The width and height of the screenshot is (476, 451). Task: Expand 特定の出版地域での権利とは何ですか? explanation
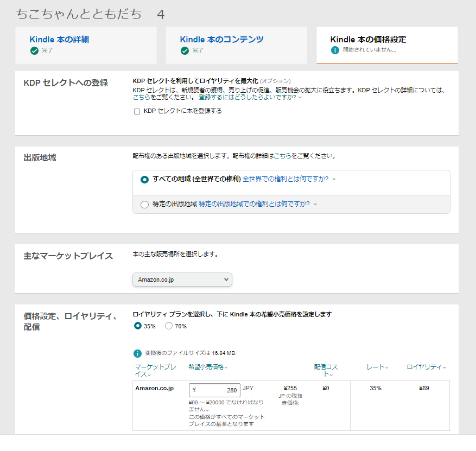click(257, 204)
